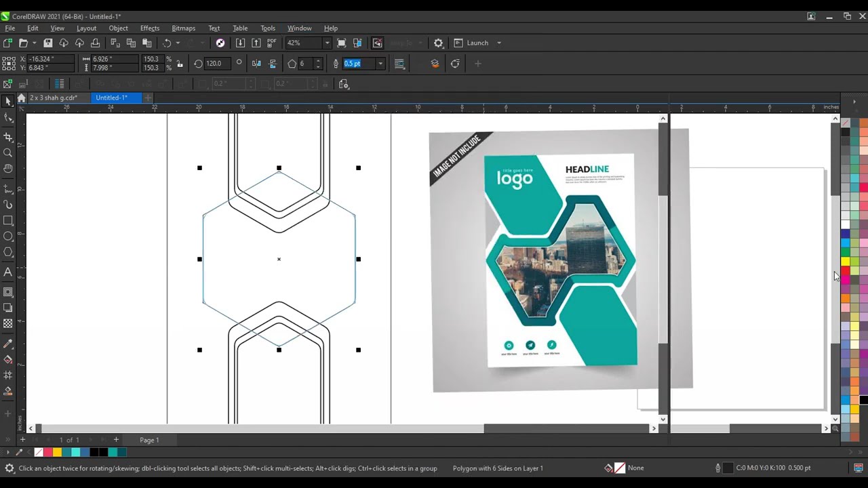The height and width of the screenshot is (488, 868).
Task: Start new document tab with plus
Action: click(x=148, y=98)
